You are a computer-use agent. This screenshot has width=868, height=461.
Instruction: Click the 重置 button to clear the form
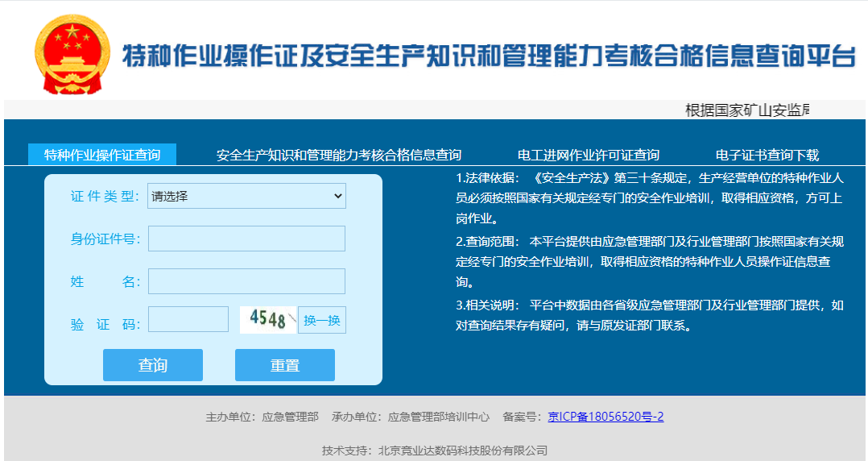(284, 365)
